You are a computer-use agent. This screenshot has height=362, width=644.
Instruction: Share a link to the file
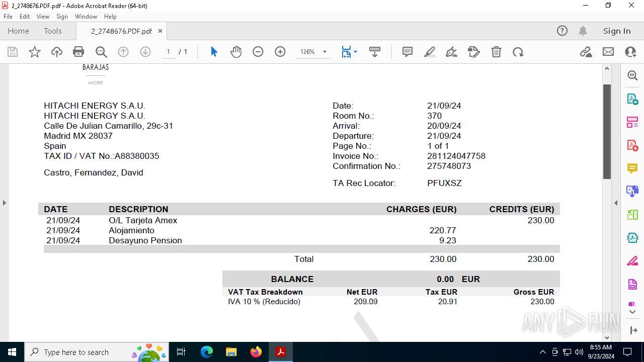[586, 52]
